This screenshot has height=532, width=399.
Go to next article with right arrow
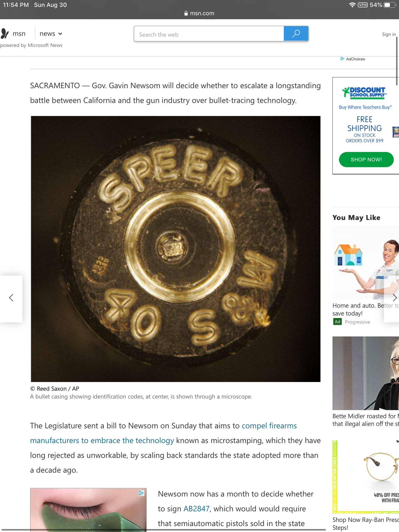pyautogui.click(x=394, y=298)
